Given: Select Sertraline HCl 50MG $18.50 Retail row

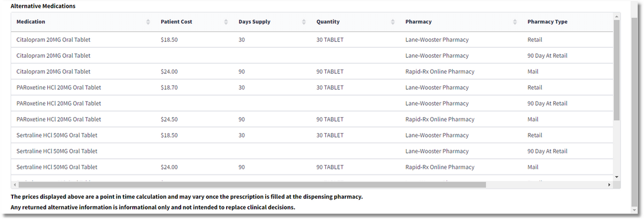Looking at the screenshot, I should (312, 136).
